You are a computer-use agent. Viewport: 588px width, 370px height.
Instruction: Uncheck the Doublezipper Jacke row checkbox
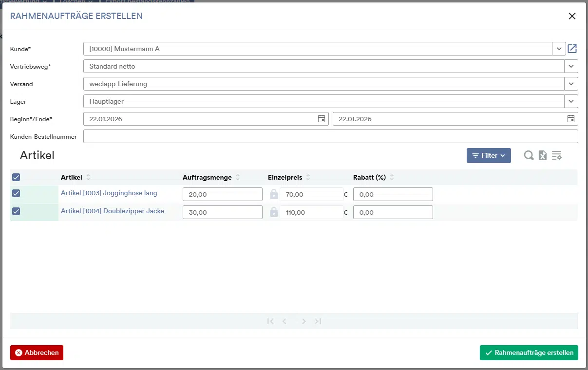pyautogui.click(x=16, y=211)
